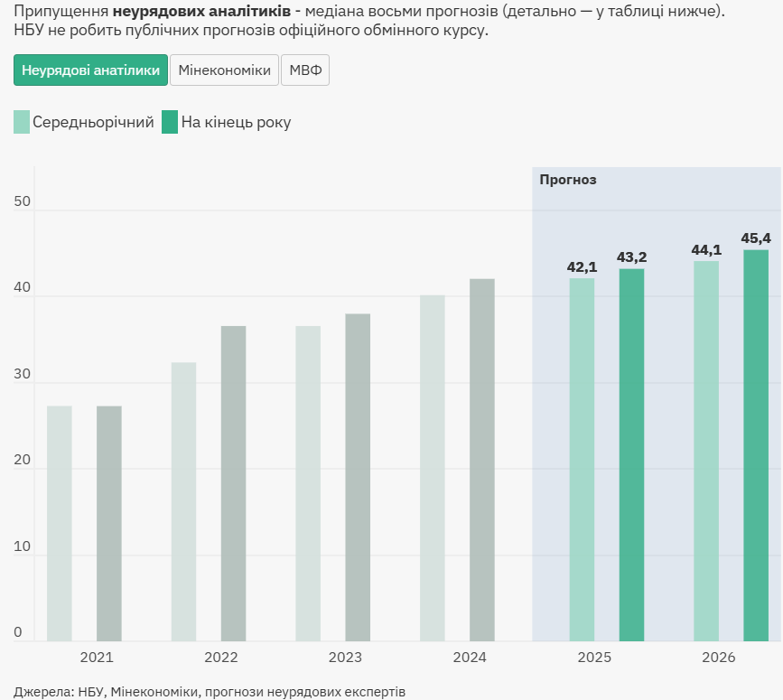This screenshot has width=783, height=700.
Task: Click the 2021 average-rate bar
Action: click(x=60, y=524)
